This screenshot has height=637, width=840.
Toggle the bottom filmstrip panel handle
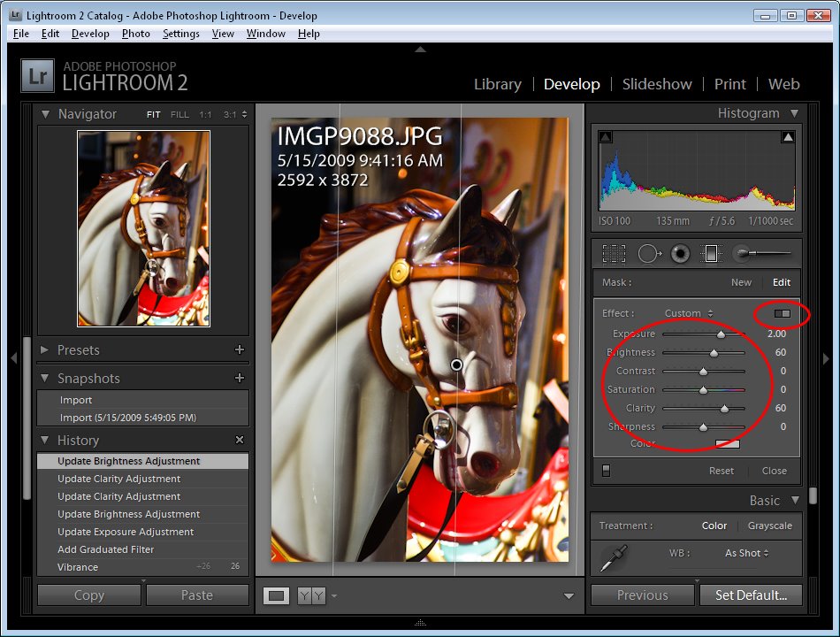pyautogui.click(x=421, y=623)
